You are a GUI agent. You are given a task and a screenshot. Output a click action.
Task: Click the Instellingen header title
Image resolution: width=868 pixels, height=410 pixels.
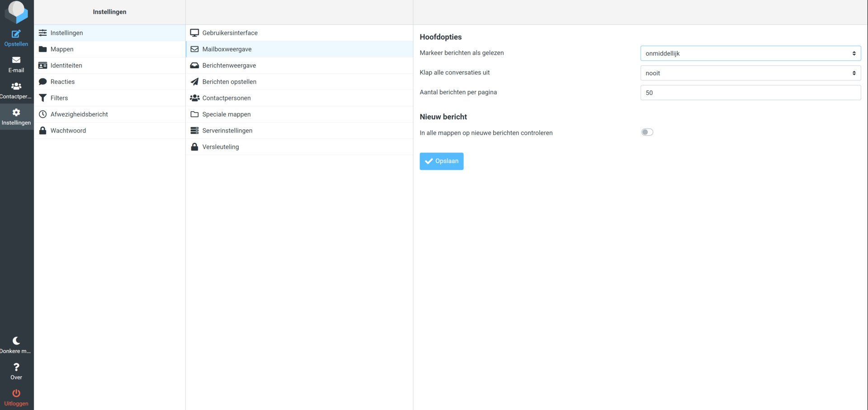(109, 12)
